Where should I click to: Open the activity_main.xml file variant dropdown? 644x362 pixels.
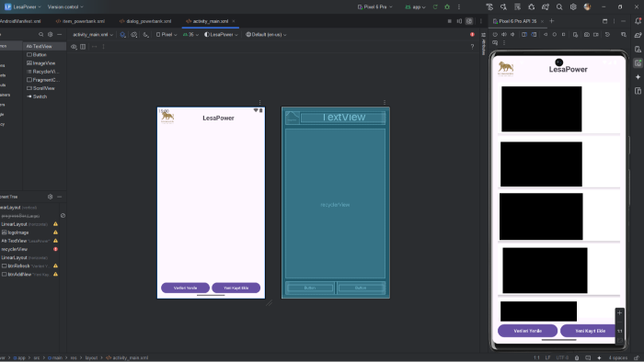coord(93,35)
